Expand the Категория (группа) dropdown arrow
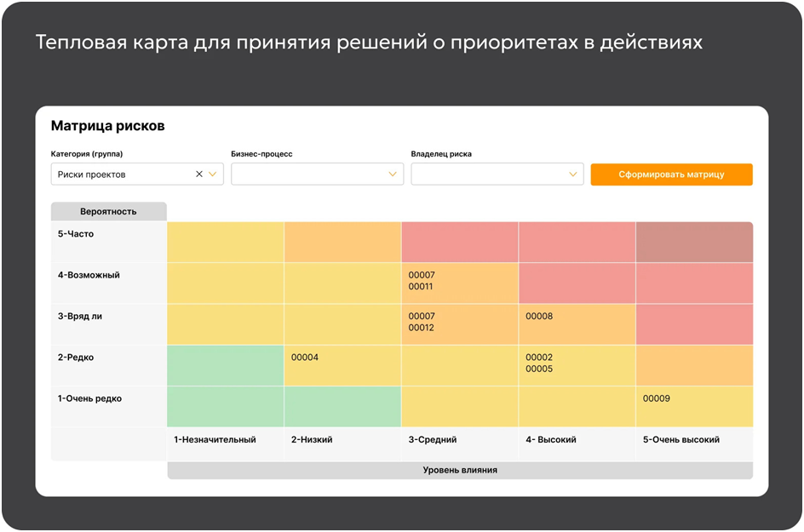Image resolution: width=804 pixels, height=532 pixels. coord(213,174)
